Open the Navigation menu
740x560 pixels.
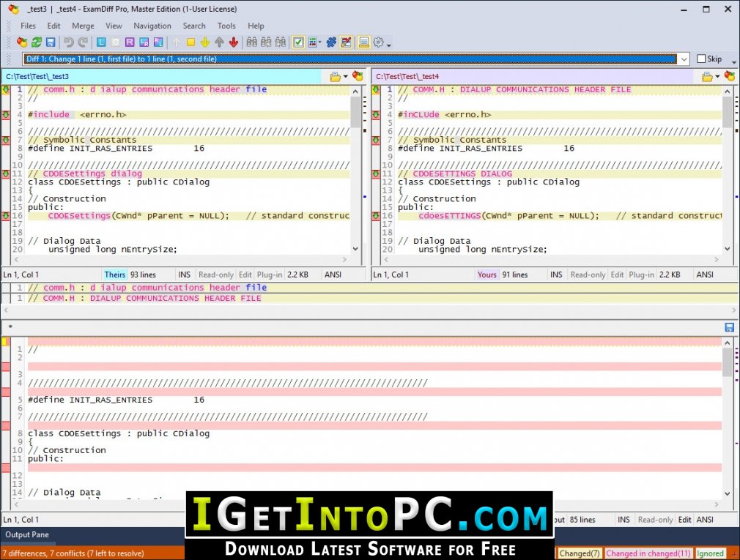[152, 26]
